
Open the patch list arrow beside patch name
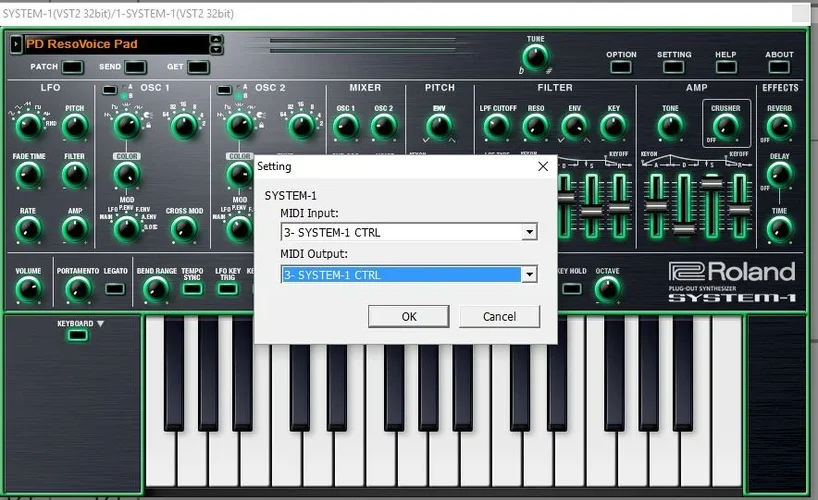(x=16, y=44)
